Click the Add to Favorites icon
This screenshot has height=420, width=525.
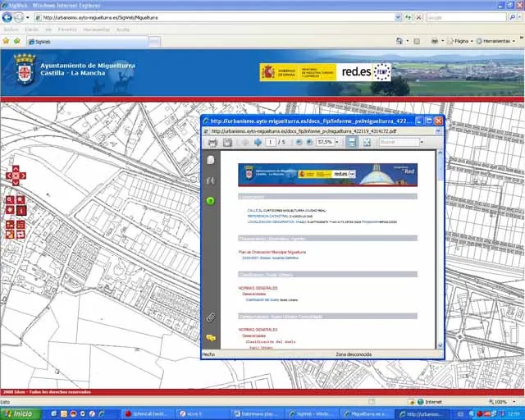17,41
